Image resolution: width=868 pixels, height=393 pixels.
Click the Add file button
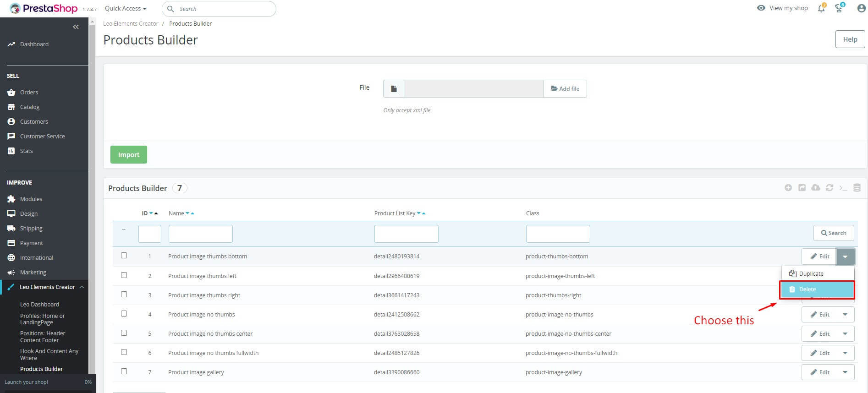565,88
